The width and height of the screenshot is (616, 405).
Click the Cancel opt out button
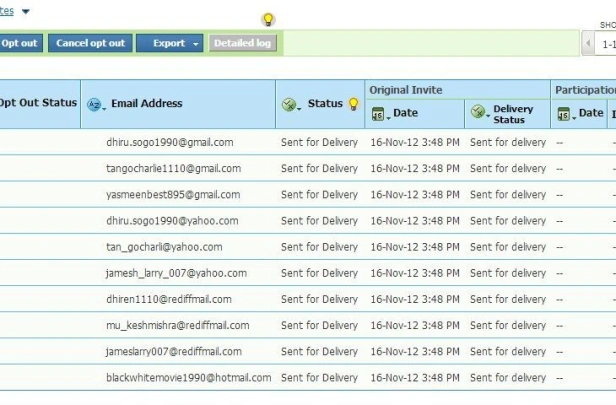90,43
